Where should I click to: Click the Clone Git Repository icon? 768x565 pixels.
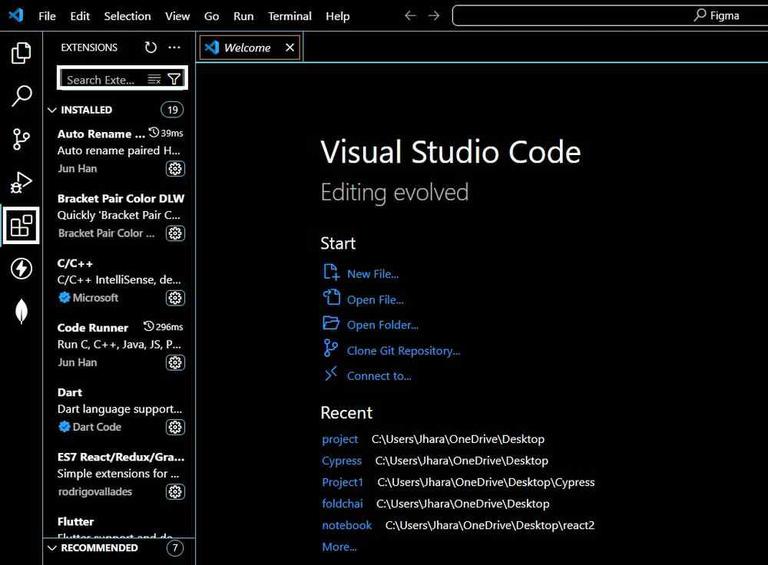click(331, 348)
